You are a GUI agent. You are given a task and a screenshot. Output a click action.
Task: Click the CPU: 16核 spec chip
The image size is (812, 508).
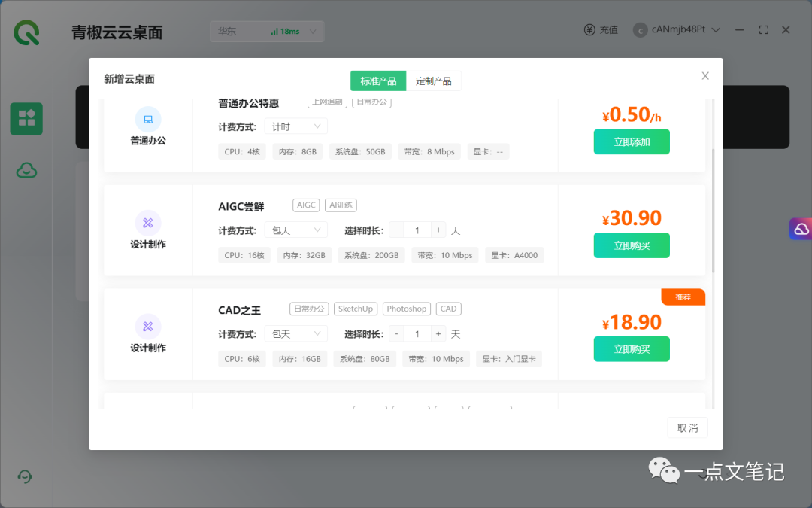(x=244, y=255)
